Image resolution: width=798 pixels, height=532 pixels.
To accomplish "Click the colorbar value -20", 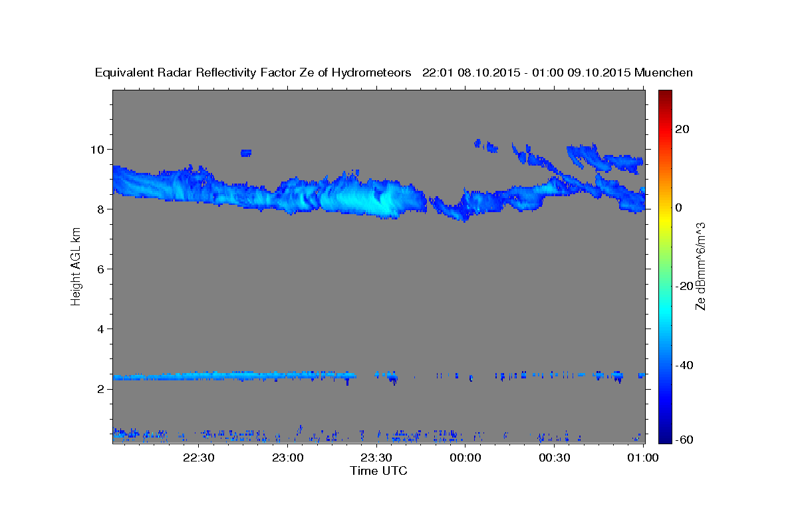I will [684, 286].
